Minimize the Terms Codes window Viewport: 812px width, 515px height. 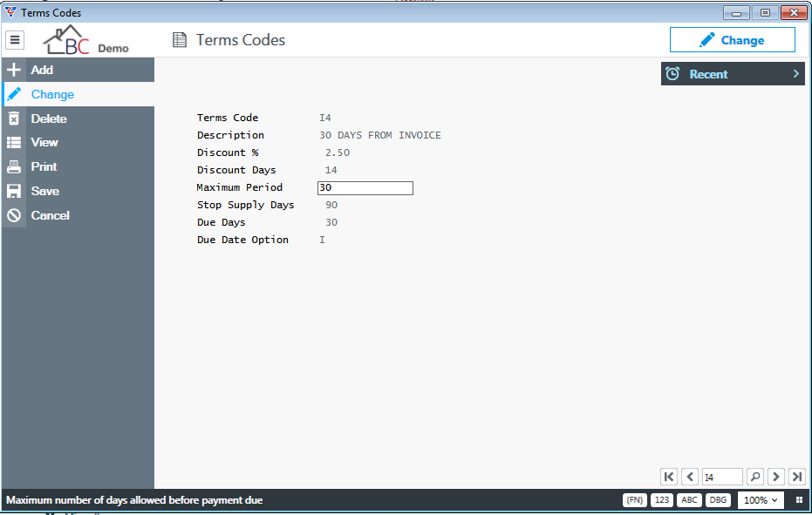coord(736,13)
